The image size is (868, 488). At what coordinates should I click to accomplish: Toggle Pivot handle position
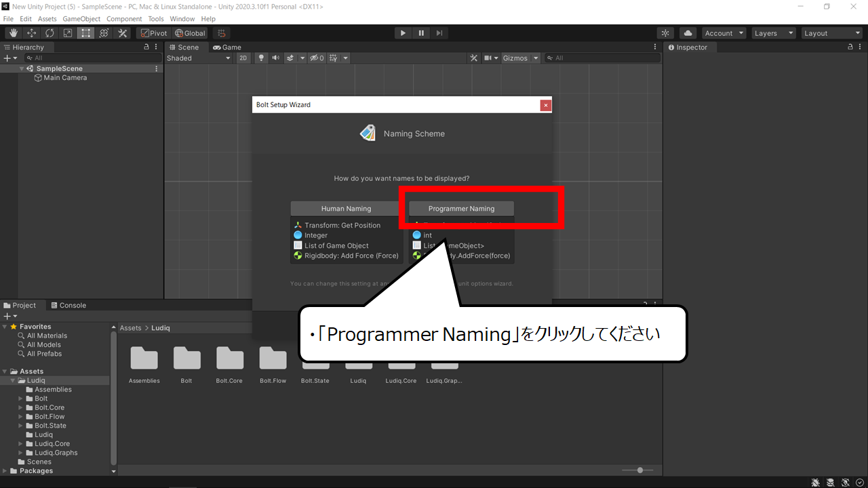tap(154, 33)
